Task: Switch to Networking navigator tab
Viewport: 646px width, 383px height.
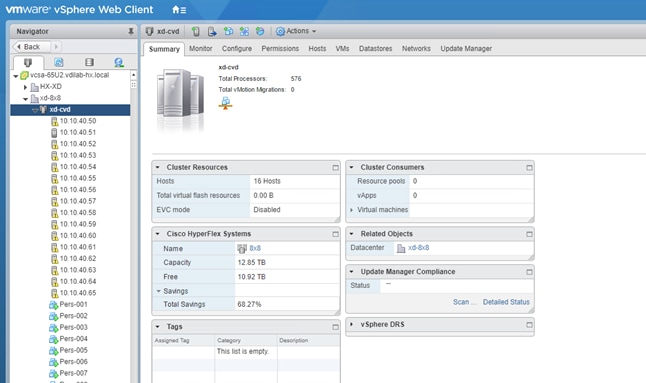Action: tap(119, 63)
